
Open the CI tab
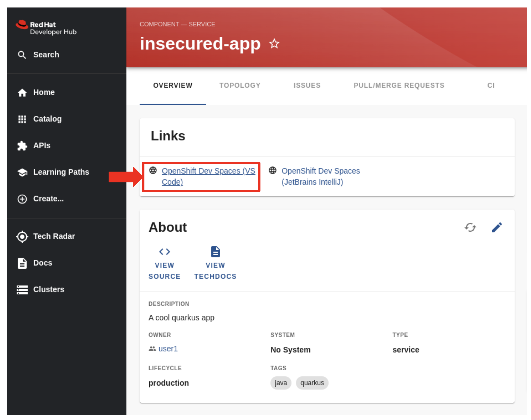[x=491, y=86]
